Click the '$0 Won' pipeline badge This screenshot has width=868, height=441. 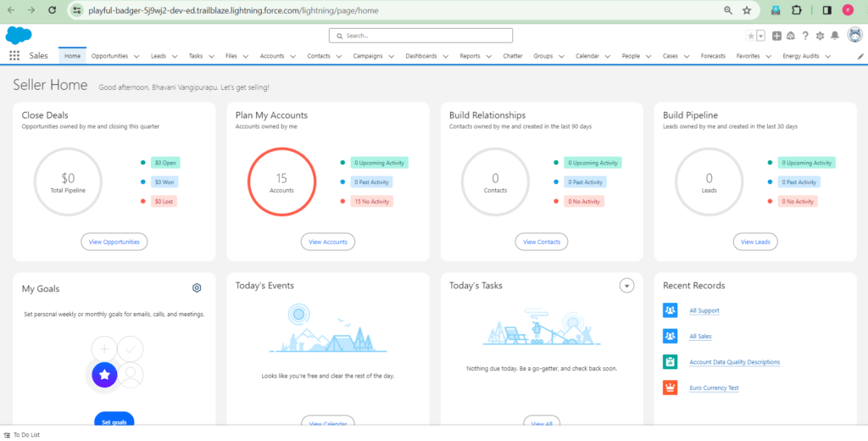click(x=164, y=181)
